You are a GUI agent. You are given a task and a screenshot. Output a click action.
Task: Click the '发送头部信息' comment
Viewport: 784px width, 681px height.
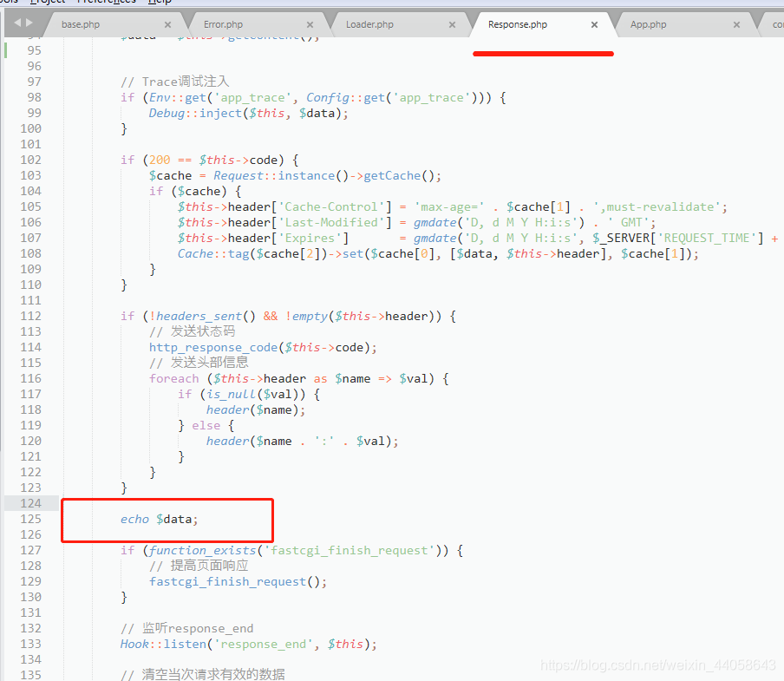tap(199, 363)
